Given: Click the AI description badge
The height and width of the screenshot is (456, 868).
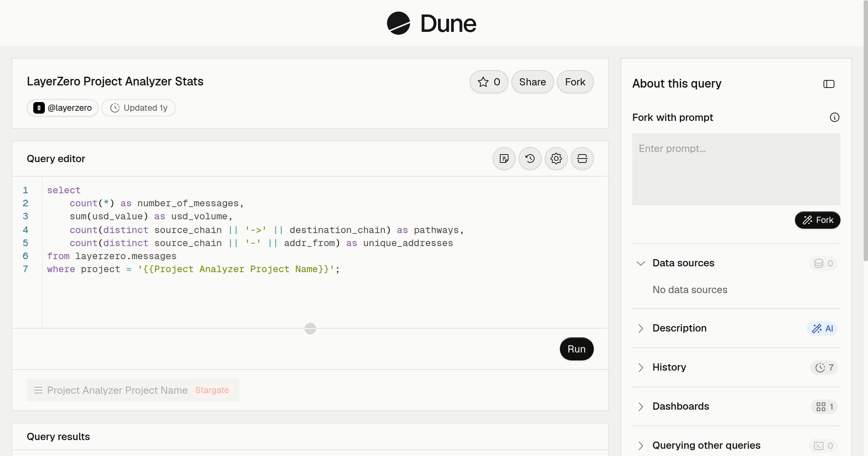Looking at the screenshot, I should click(822, 328).
